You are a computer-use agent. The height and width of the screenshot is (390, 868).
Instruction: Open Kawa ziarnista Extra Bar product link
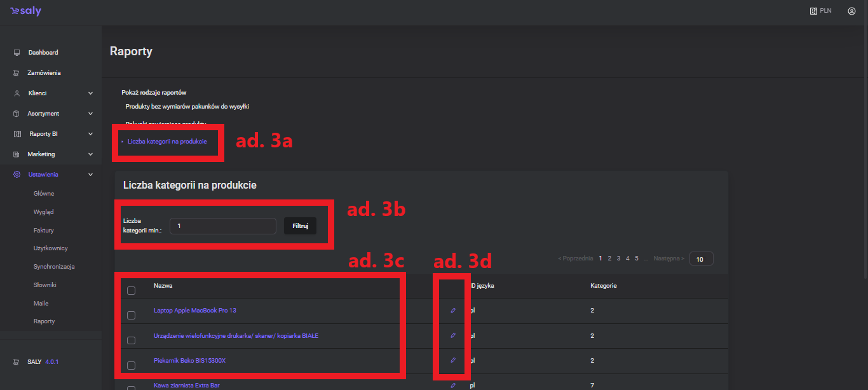tap(186, 385)
